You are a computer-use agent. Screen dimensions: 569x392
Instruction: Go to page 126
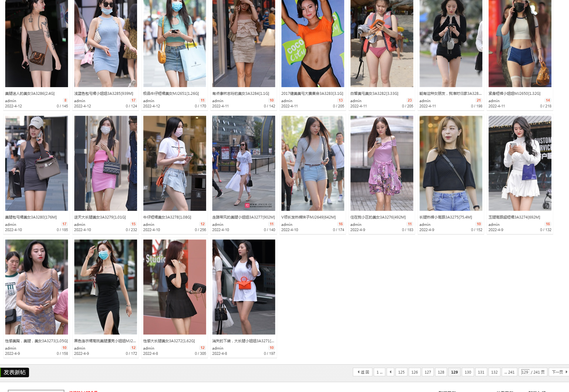pos(414,372)
